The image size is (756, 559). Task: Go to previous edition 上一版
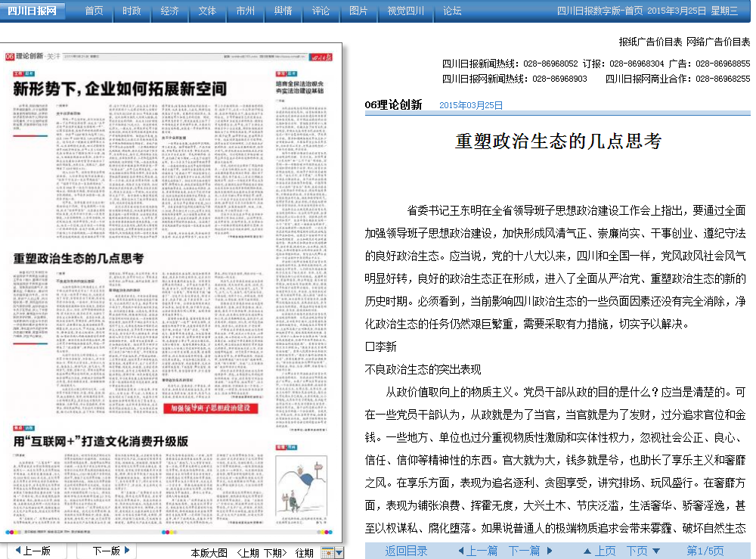click(x=33, y=551)
